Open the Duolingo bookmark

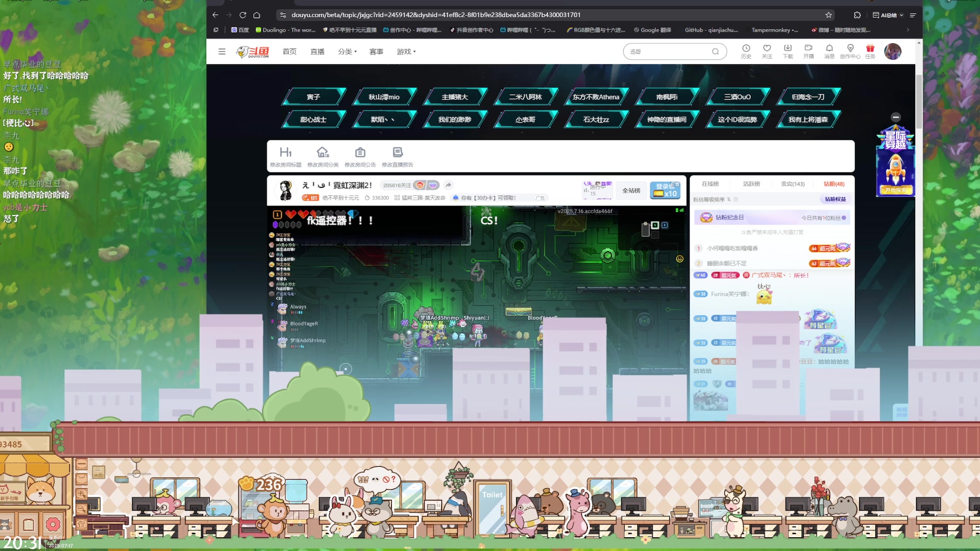[285, 30]
